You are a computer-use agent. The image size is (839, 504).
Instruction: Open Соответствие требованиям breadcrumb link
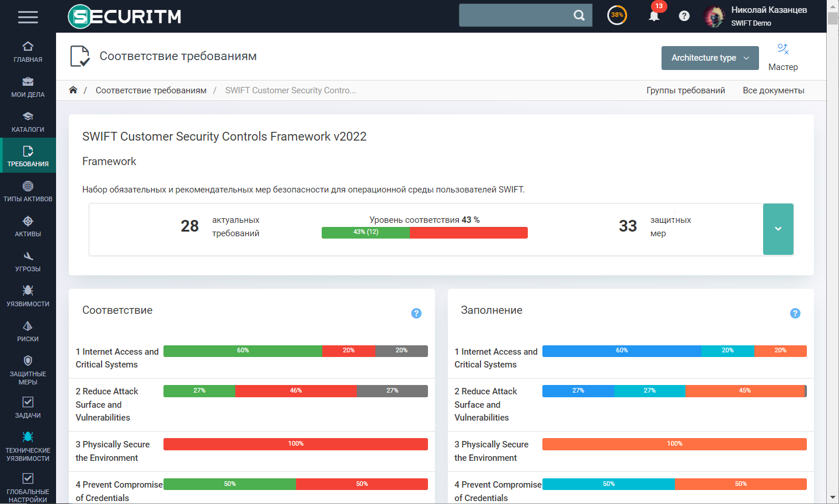(x=151, y=90)
